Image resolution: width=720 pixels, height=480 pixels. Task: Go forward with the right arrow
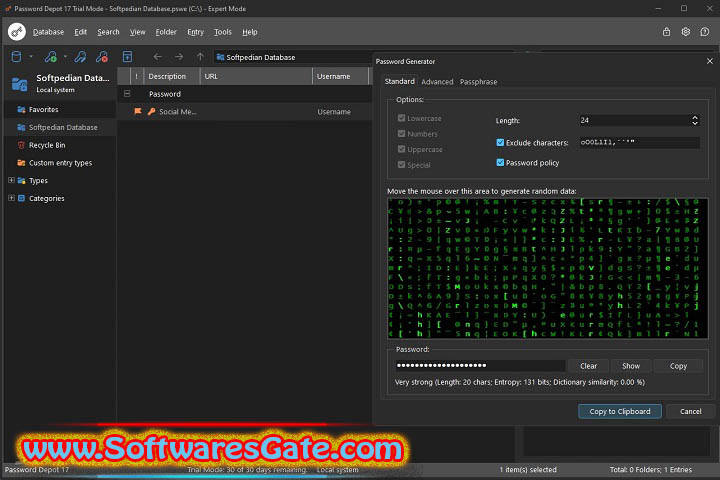[x=179, y=57]
